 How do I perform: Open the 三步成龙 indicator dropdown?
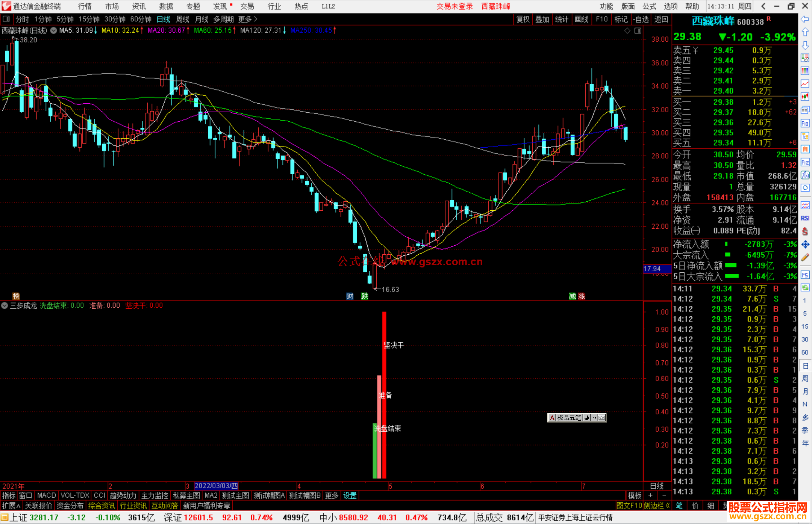[5, 306]
